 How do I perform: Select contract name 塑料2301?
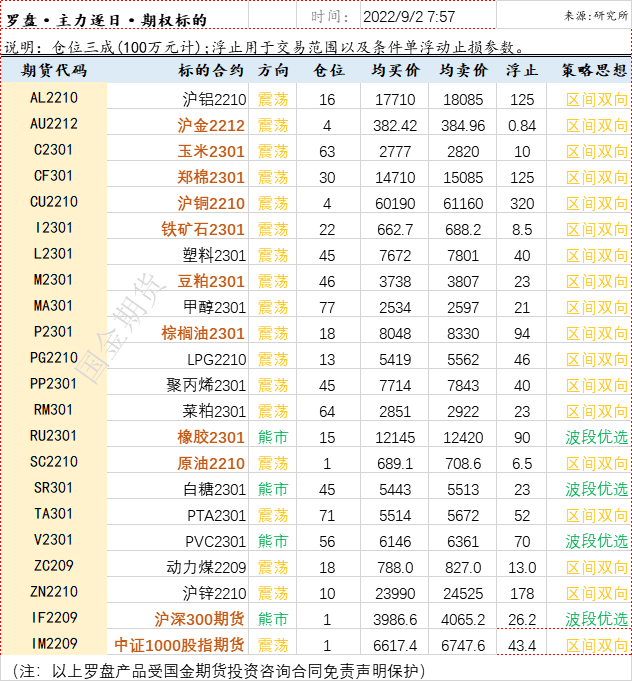(215, 256)
